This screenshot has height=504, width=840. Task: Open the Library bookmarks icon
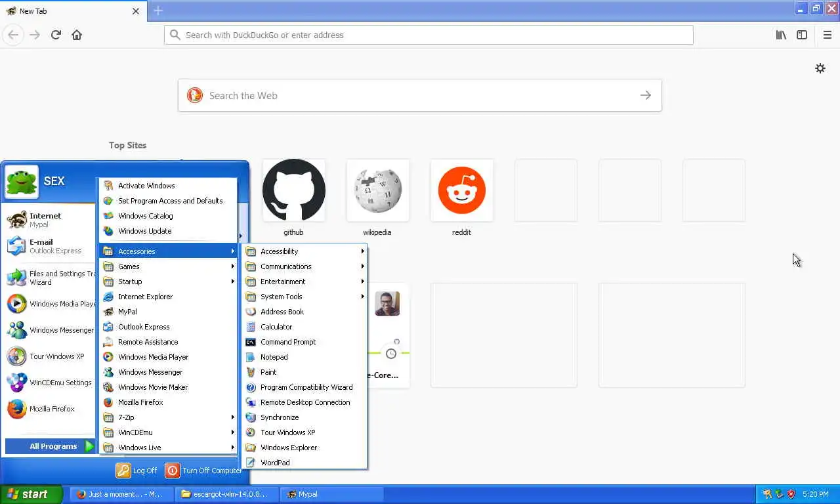click(781, 35)
